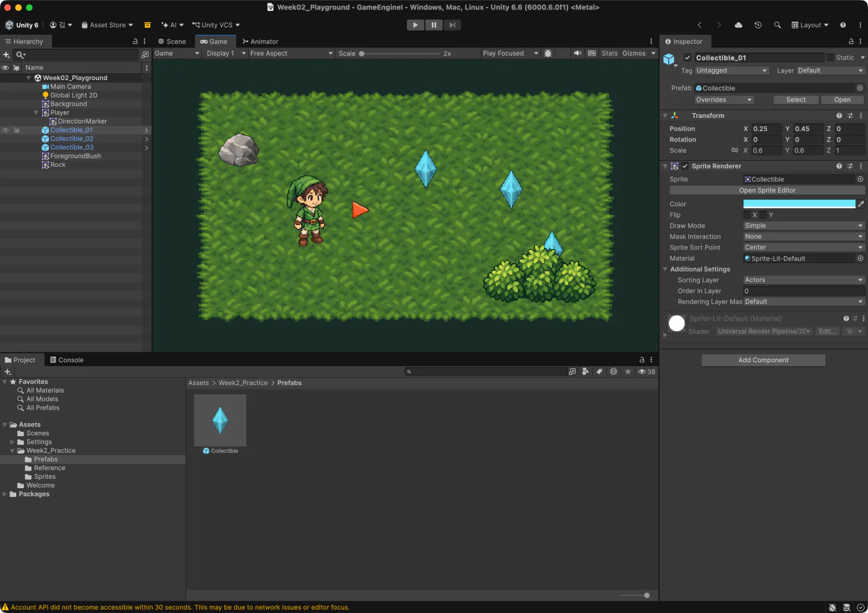This screenshot has width=868, height=613.
Task: Enable the Static checkbox
Action: click(830, 58)
